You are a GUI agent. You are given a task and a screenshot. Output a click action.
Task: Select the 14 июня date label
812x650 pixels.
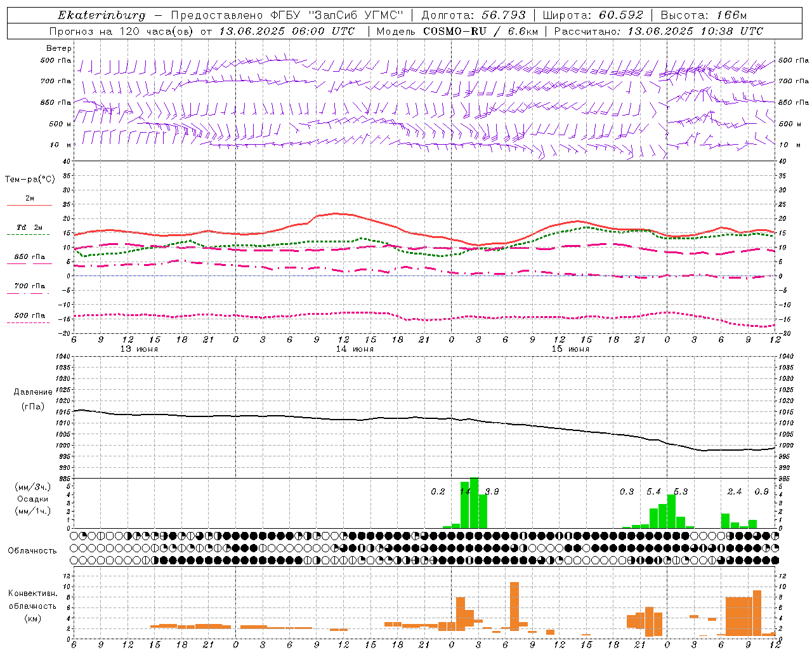point(355,349)
